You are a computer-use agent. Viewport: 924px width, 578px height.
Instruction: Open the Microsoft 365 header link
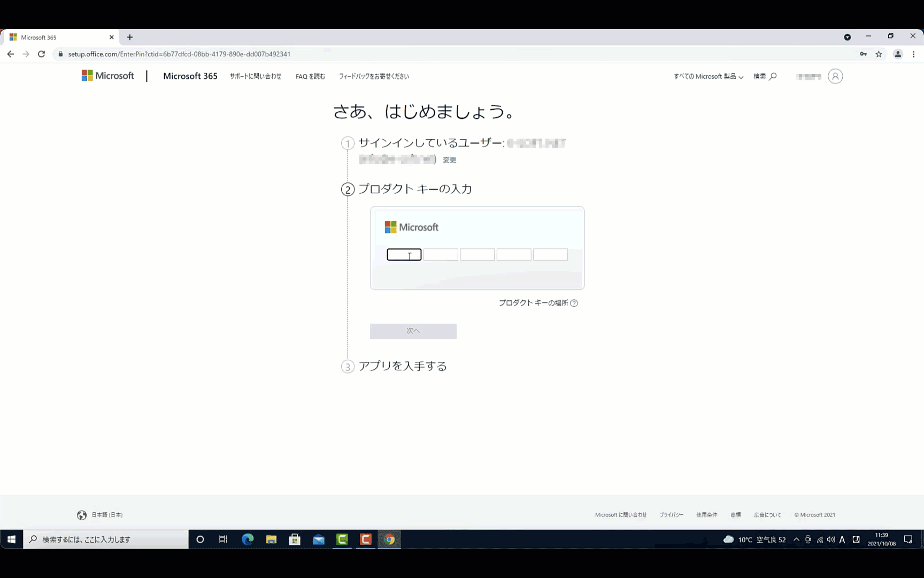pyautogui.click(x=190, y=76)
